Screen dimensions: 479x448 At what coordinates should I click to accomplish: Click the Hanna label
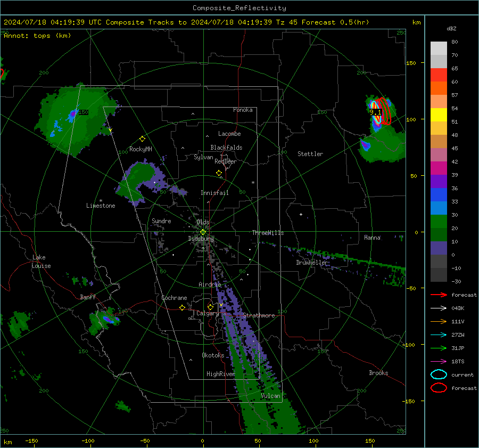point(372,238)
